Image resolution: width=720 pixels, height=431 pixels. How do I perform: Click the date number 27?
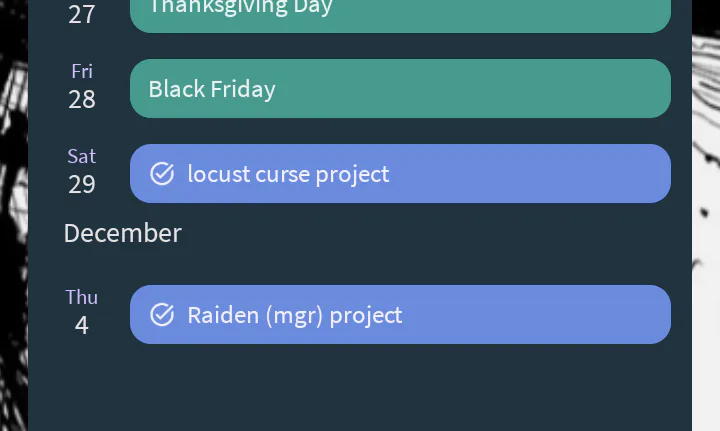click(x=82, y=14)
